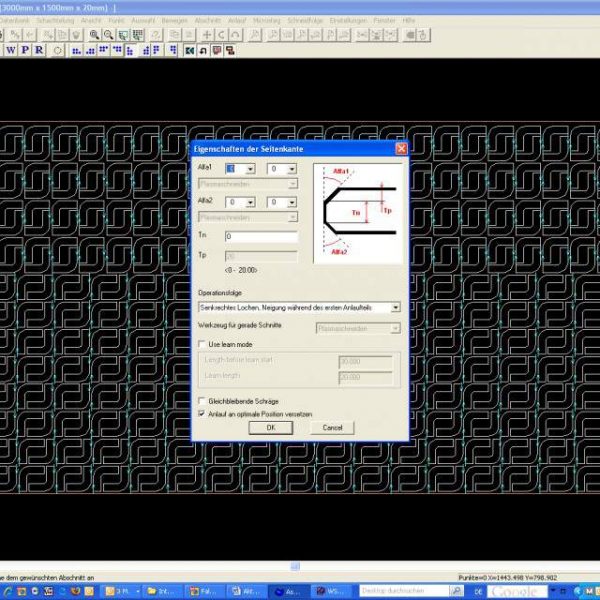Enable the Use learn mode checkbox
Viewport: 600px width, 600px height.
click(x=202, y=344)
